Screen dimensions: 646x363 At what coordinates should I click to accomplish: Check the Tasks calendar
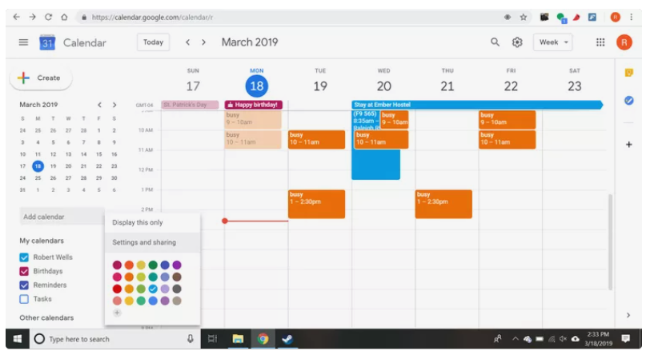[24, 299]
